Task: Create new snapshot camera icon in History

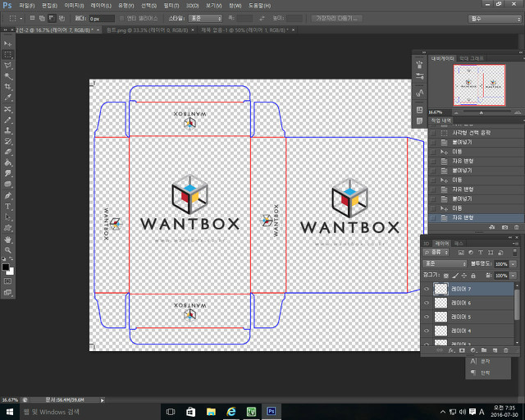Action: click(x=504, y=227)
